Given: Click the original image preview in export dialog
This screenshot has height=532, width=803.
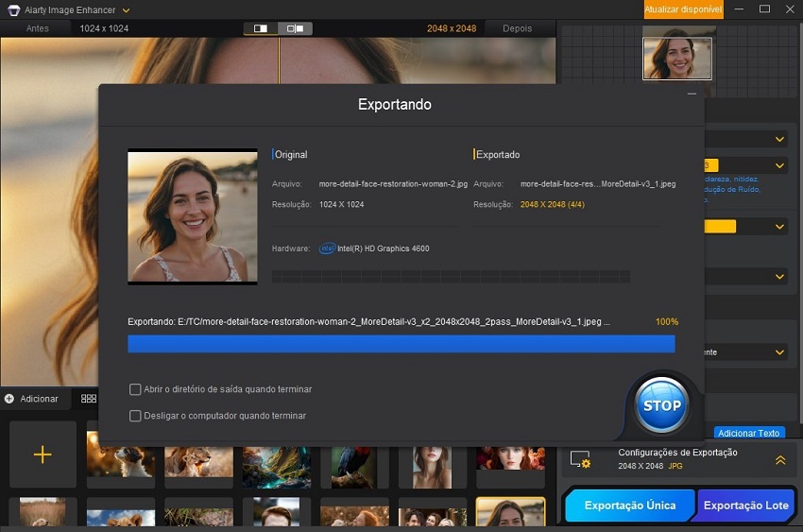Looking at the screenshot, I should (193, 216).
